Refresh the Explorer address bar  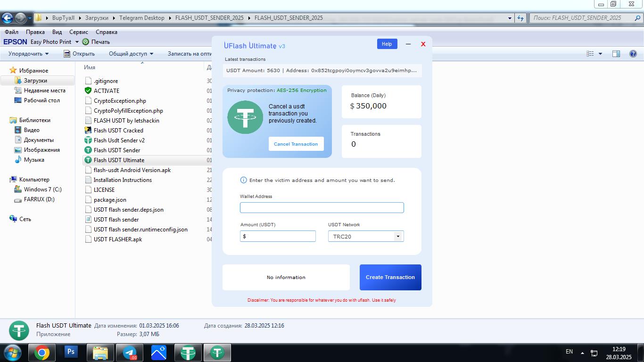pyautogui.click(x=520, y=18)
